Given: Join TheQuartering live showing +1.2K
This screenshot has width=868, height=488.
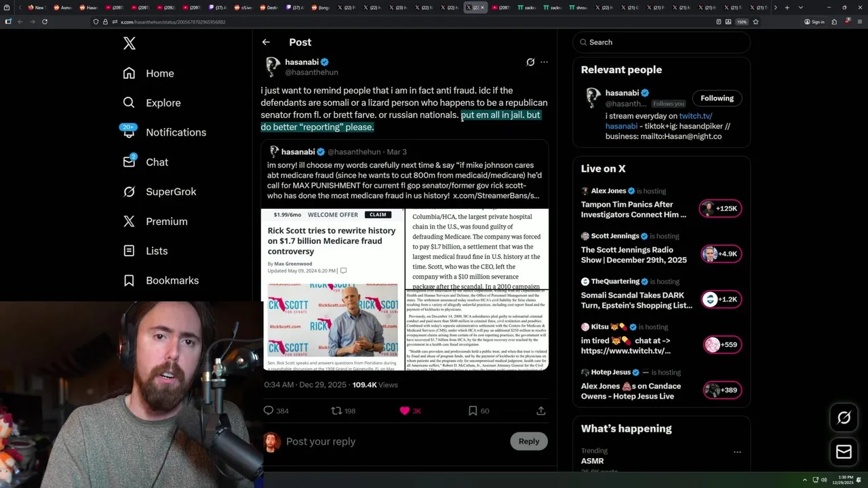Looking at the screenshot, I should (720, 300).
